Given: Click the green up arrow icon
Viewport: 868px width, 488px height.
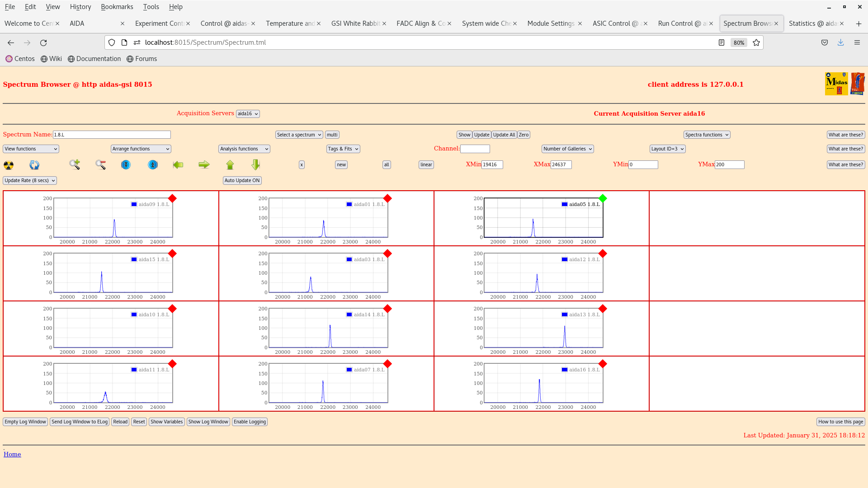Looking at the screenshot, I should coord(230,165).
